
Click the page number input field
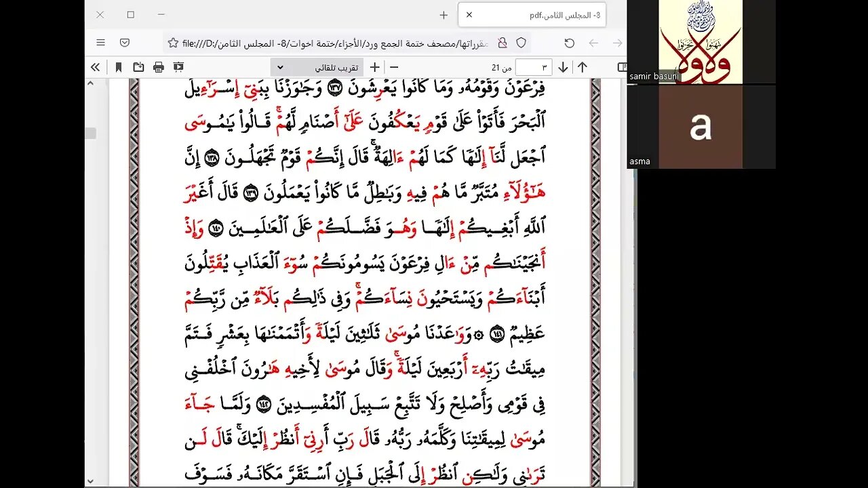534,67
